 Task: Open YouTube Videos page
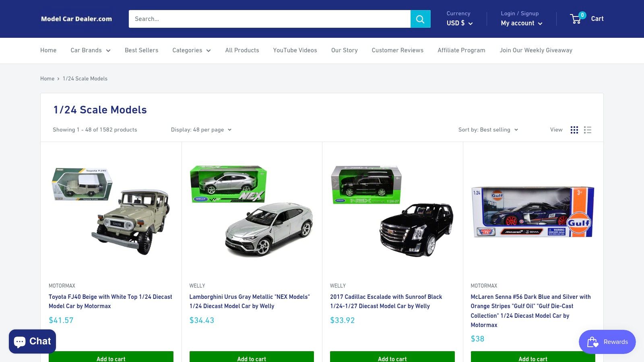295,50
